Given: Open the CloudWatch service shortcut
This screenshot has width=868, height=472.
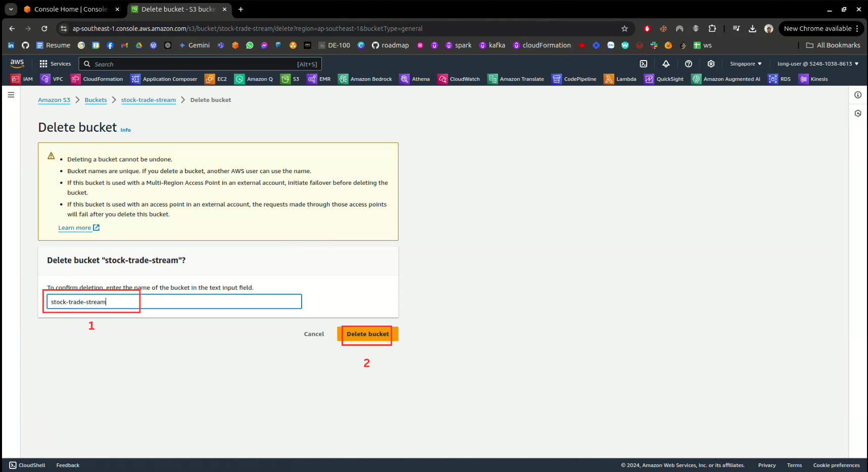Looking at the screenshot, I should point(459,79).
